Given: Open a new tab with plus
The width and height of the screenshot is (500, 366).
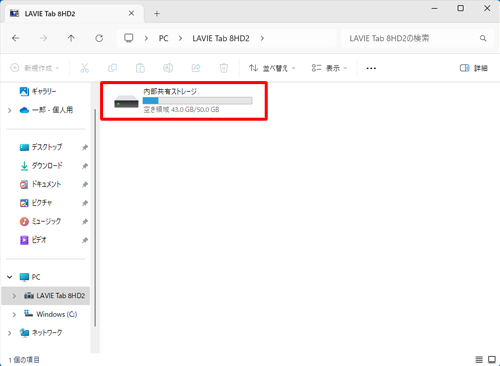Looking at the screenshot, I should click(157, 14).
